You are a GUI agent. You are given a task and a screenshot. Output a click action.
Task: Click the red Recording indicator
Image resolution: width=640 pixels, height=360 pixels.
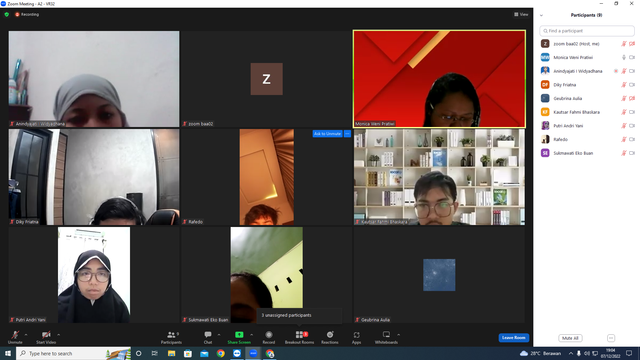click(27, 14)
